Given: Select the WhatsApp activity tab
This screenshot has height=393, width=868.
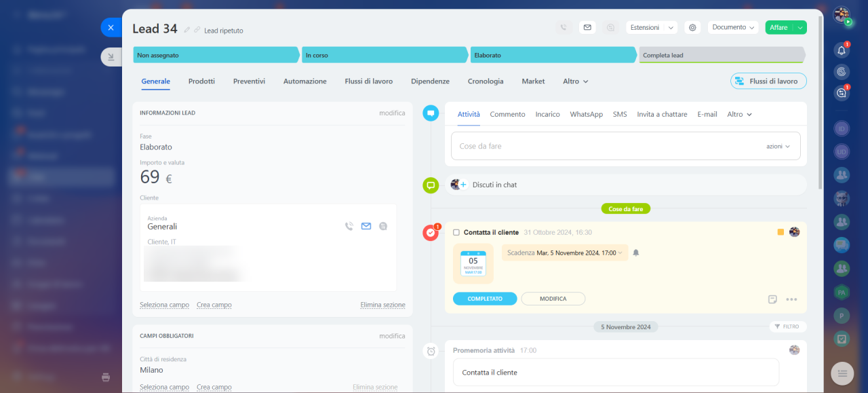Looking at the screenshot, I should click(x=587, y=114).
